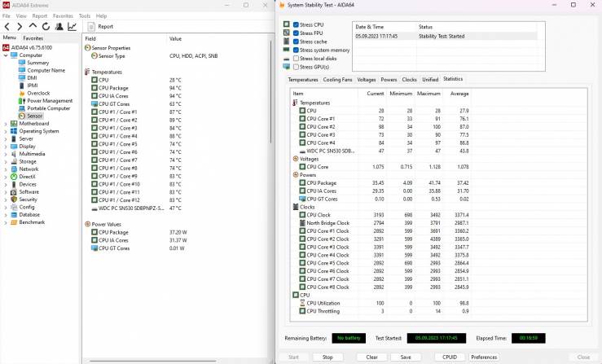The width and height of the screenshot is (602, 364).
Task: Open the View menu
Action: coord(21,15)
